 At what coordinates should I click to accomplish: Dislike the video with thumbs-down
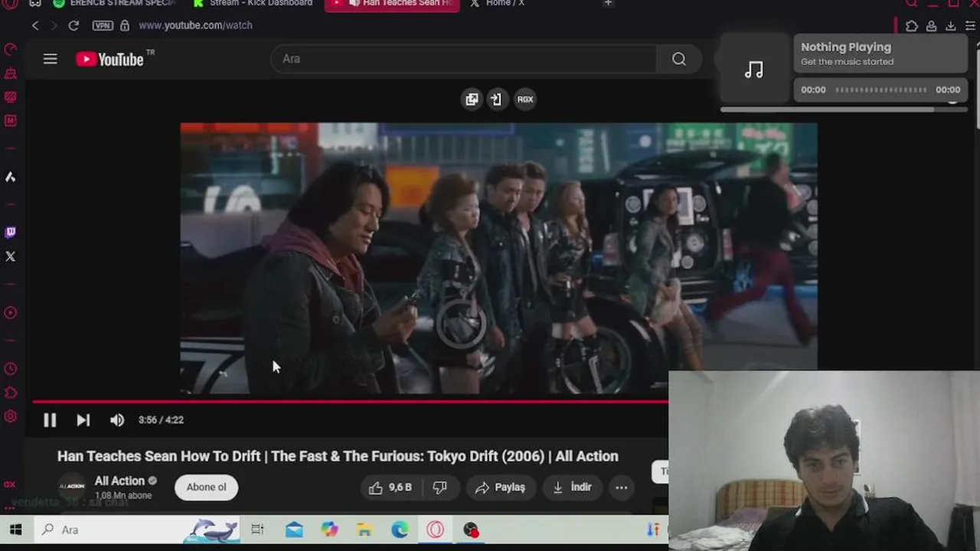point(440,487)
